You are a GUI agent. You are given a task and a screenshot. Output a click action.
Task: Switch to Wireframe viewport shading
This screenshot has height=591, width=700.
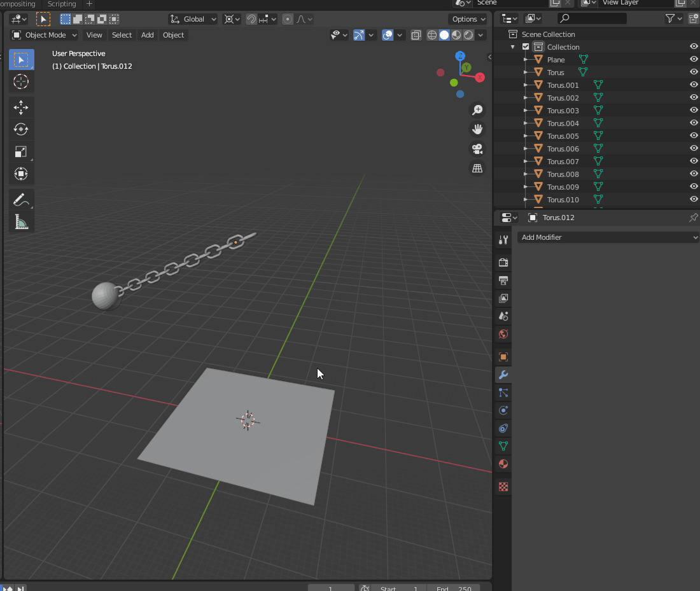pos(432,35)
